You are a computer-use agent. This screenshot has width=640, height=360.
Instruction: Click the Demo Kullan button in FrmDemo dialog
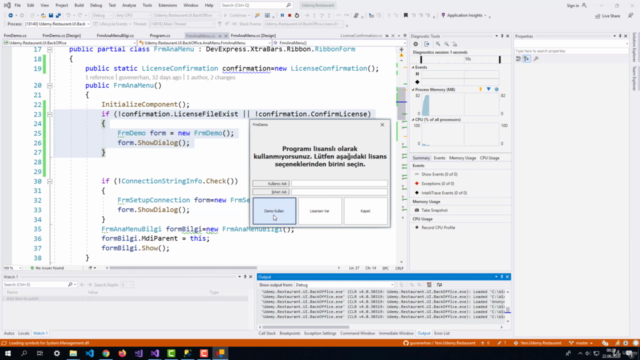[274, 211]
